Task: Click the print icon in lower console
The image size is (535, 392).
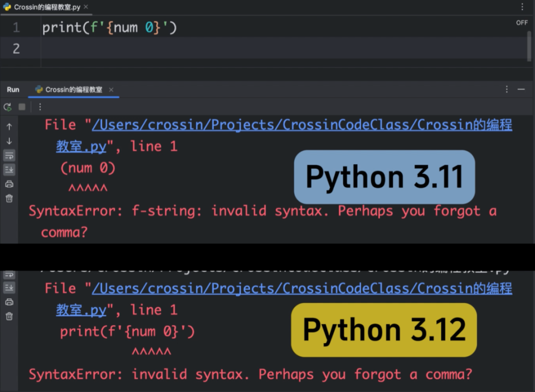Action: [9, 302]
